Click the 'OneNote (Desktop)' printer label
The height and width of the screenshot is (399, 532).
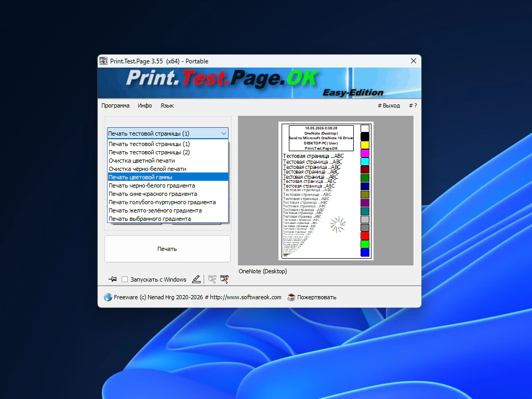[x=262, y=271]
